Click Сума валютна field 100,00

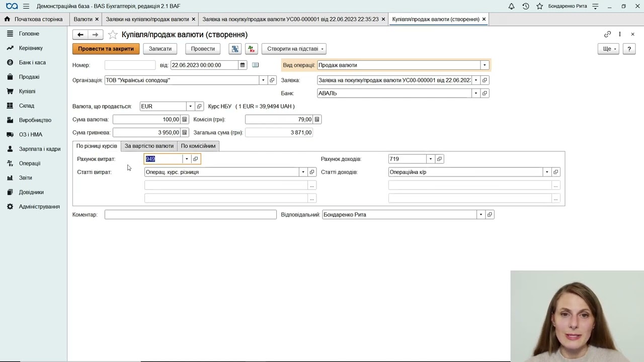pos(146,119)
